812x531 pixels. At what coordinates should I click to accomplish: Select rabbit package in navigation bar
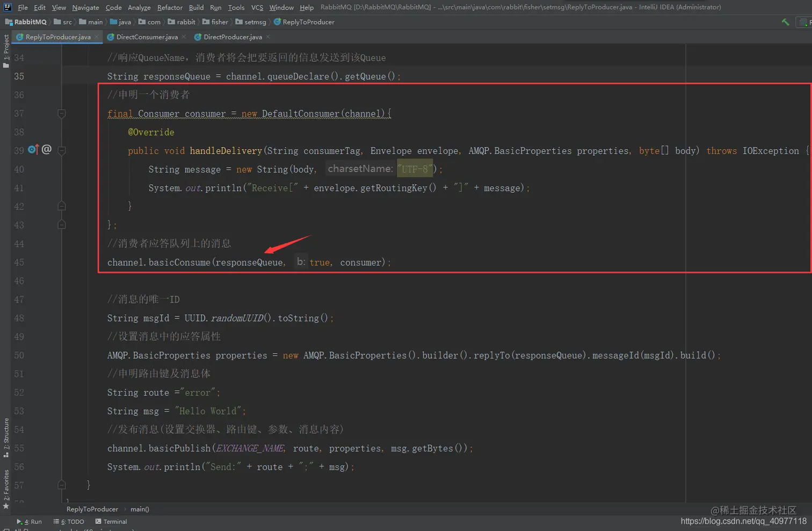tap(182, 22)
